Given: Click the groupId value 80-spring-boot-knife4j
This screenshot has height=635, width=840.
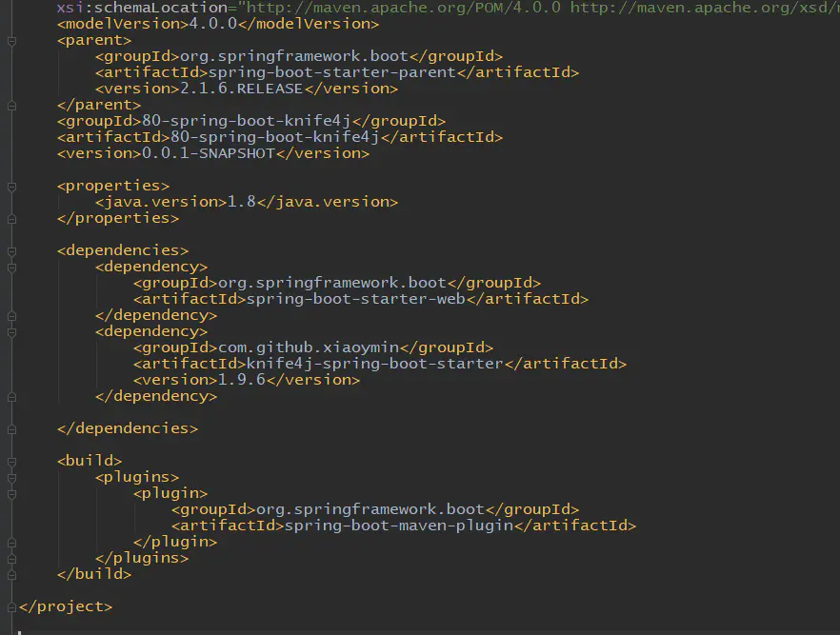Looking at the screenshot, I should pyautogui.click(x=246, y=121).
